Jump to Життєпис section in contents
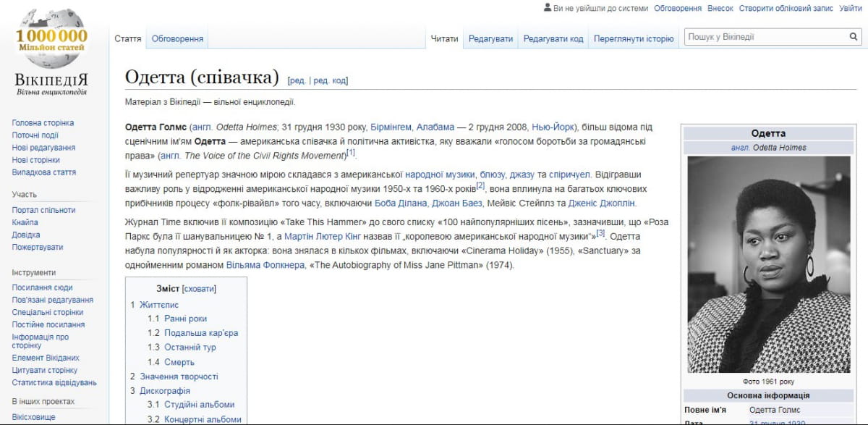 coord(158,305)
